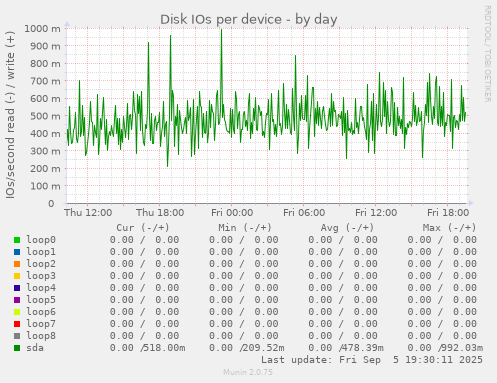
Task: Click the loop1 blue color swatch
Action: coord(17,252)
